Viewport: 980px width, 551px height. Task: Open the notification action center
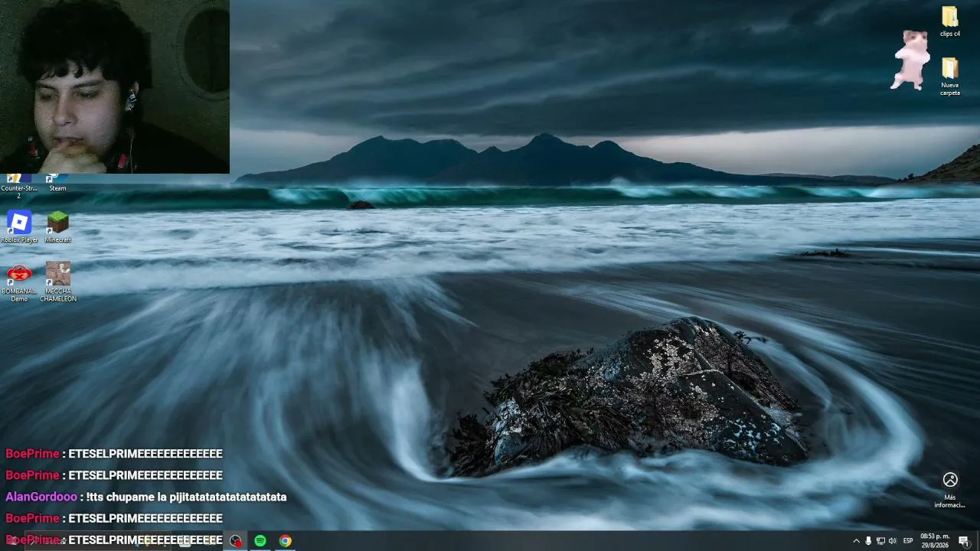[x=964, y=541]
